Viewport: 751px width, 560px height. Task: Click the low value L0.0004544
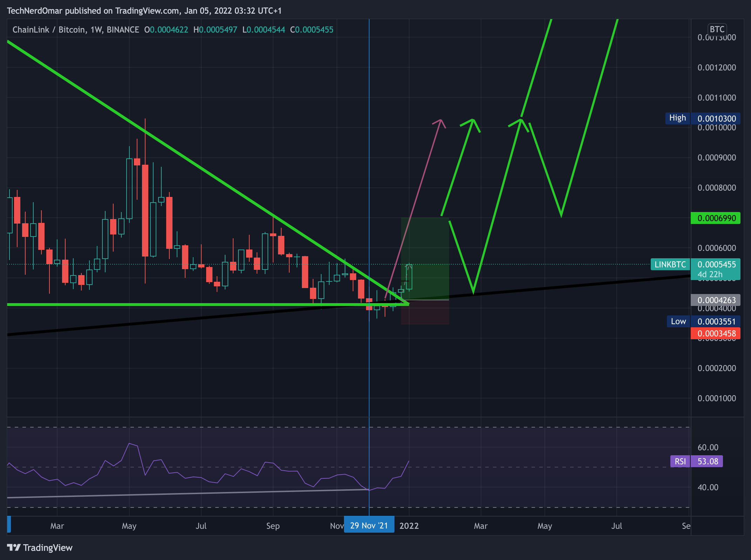click(264, 30)
